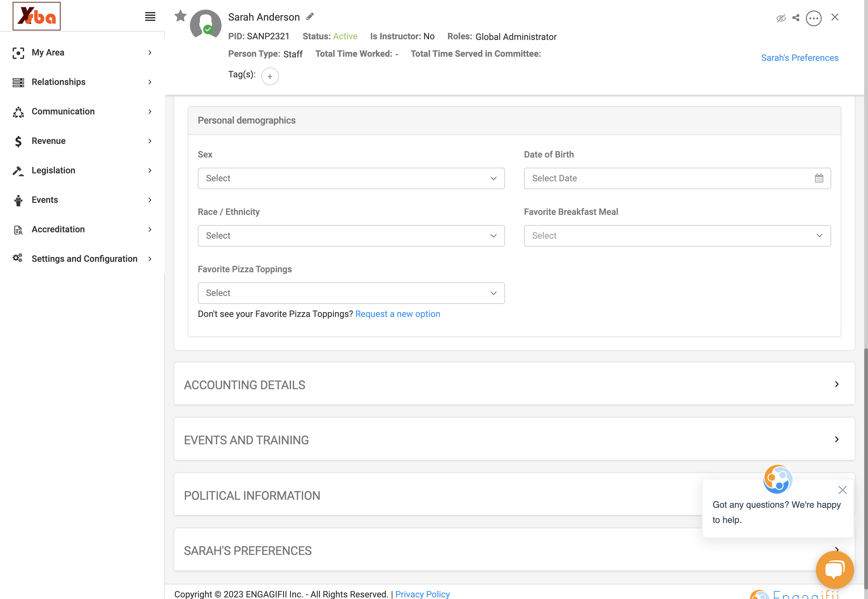Edit name with the pencil icon
The width and height of the screenshot is (868, 599).
click(x=310, y=16)
